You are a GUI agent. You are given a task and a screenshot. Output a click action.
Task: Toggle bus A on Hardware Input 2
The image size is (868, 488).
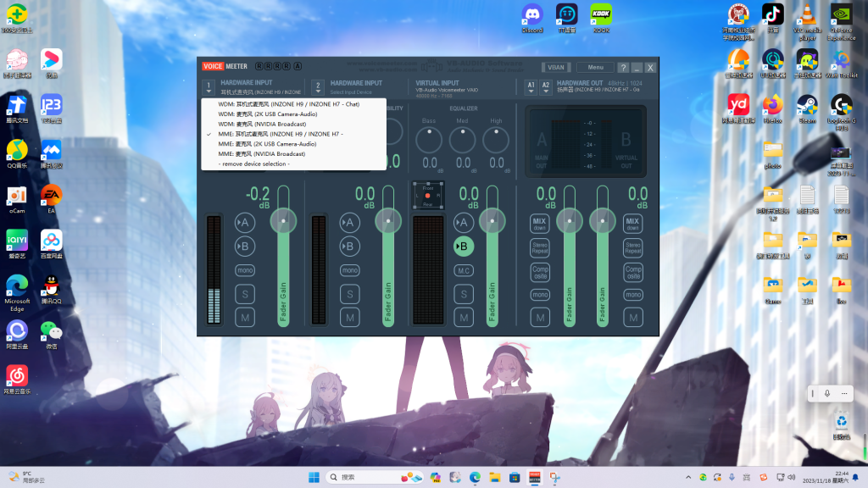[x=349, y=223]
